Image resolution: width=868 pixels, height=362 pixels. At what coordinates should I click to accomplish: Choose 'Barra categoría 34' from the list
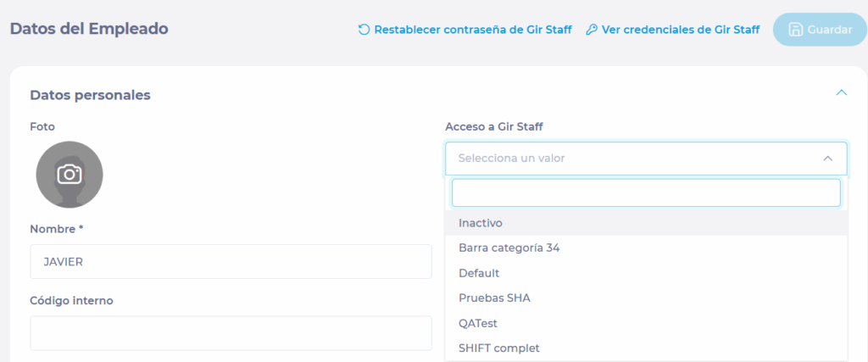click(509, 248)
